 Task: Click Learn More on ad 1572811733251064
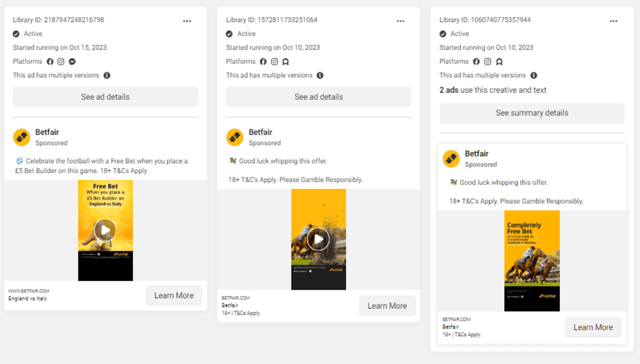(387, 306)
